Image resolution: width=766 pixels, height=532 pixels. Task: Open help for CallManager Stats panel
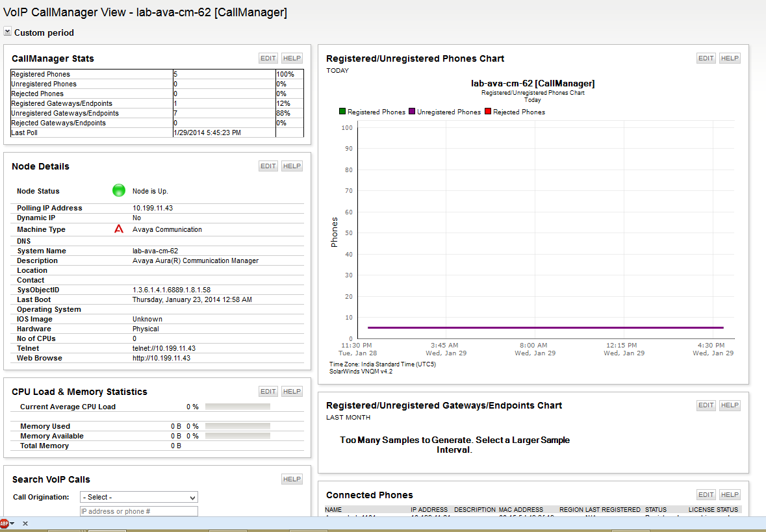(x=292, y=58)
